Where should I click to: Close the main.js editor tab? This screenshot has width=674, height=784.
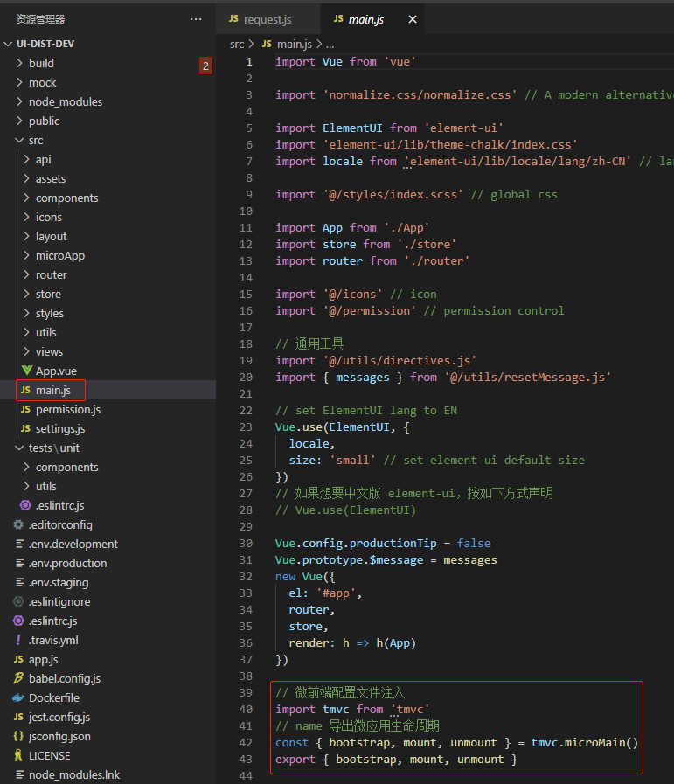click(x=413, y=19)
